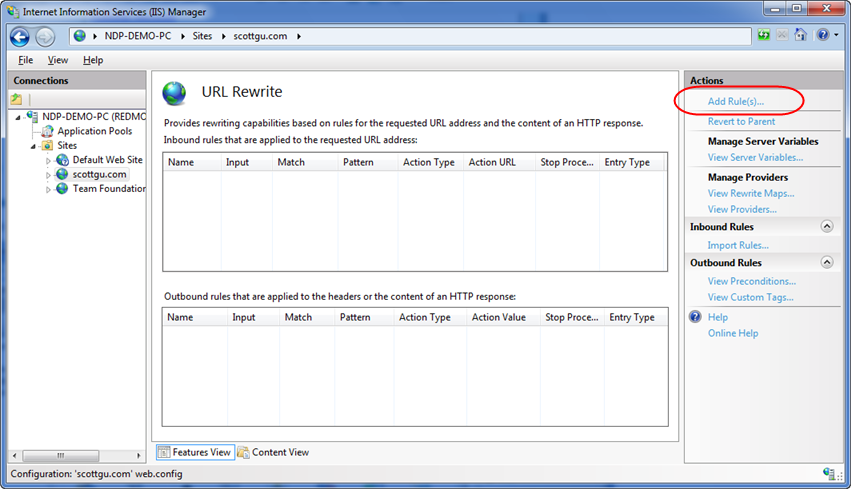Click Import Rules... link

(x=738, y=245)
